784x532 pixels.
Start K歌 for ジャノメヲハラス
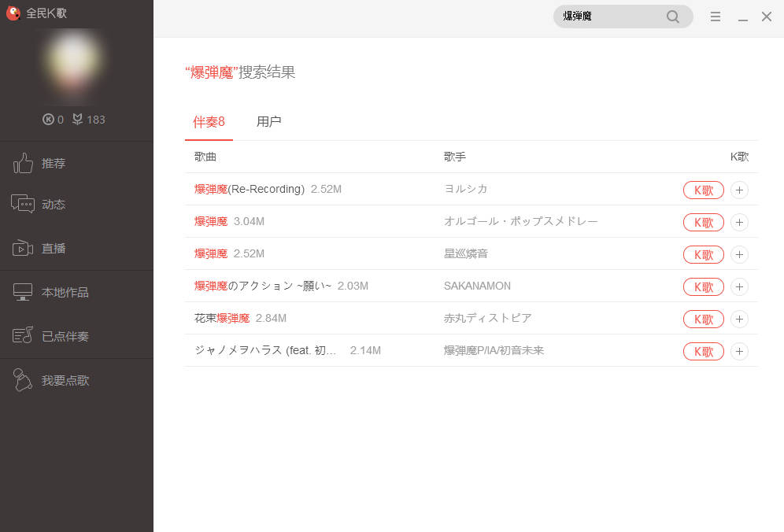tap(703, 351)
